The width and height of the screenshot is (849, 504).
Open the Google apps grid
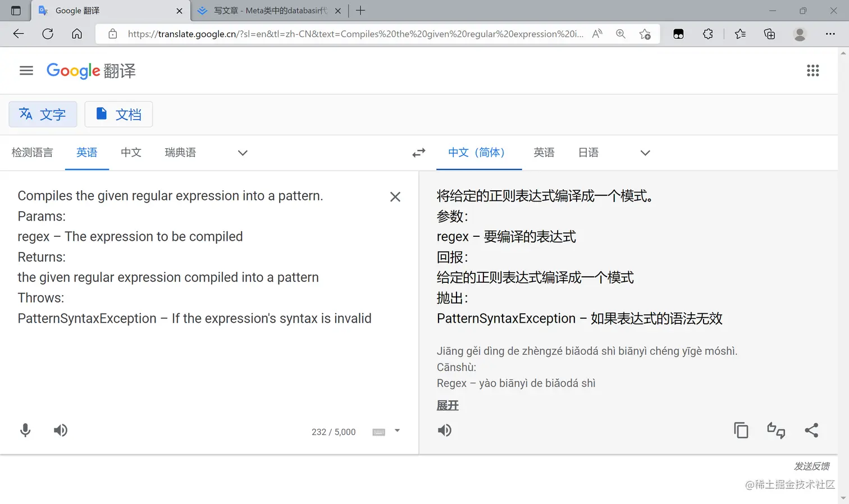click(x=813, y=71)
